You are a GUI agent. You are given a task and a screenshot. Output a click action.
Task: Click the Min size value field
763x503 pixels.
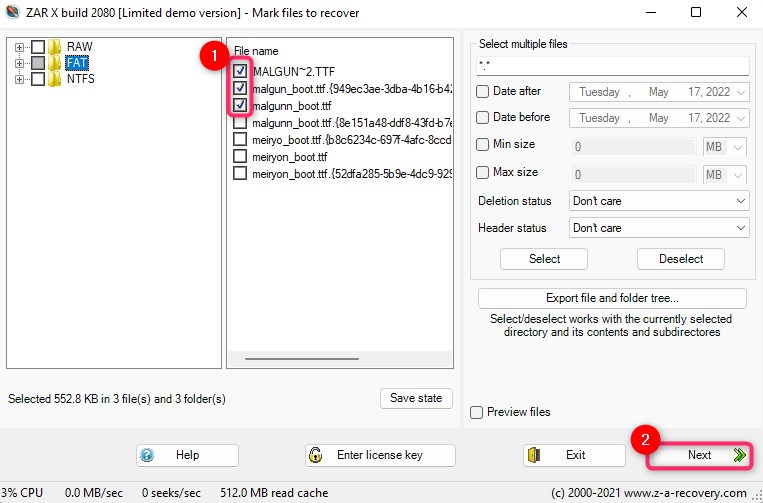point(634,147)
